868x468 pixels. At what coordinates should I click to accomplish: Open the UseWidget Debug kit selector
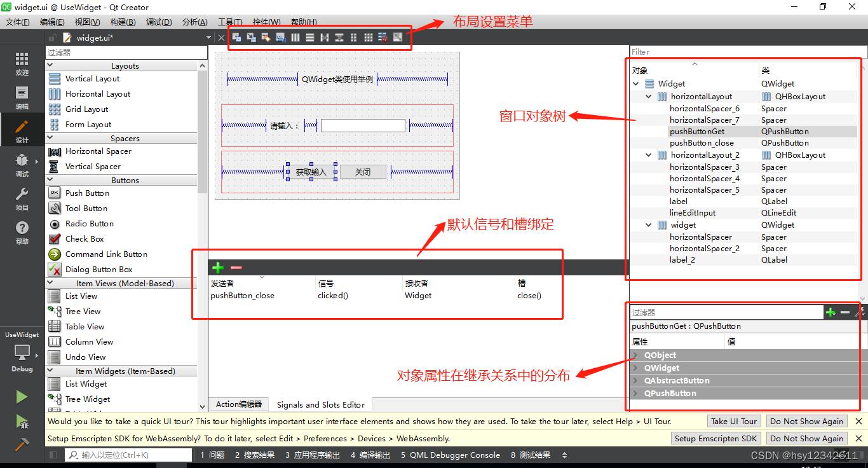click(22, 352)
